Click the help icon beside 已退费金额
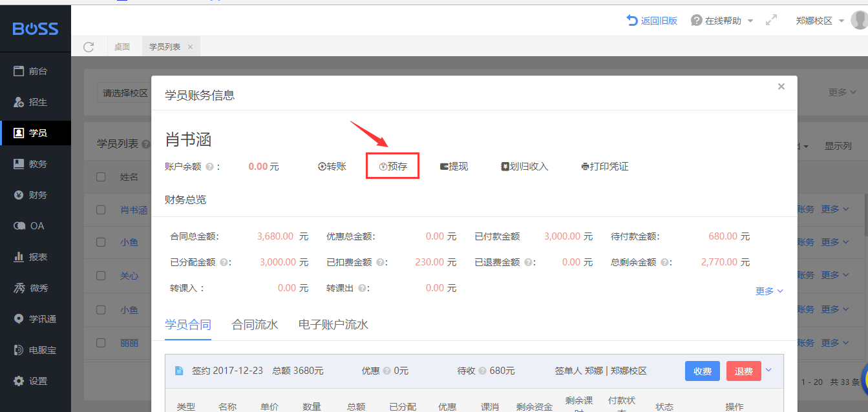The width and height of the screenshot is (868, 412). click(x=528, y=262)
